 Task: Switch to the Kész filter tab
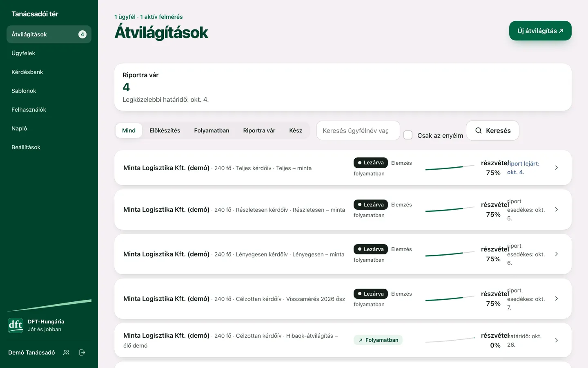(296, 130)
